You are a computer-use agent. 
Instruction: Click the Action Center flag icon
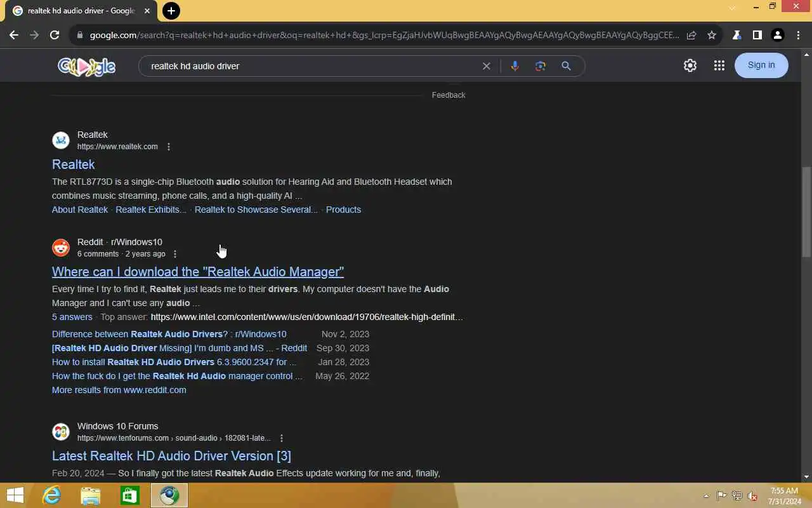722,496
